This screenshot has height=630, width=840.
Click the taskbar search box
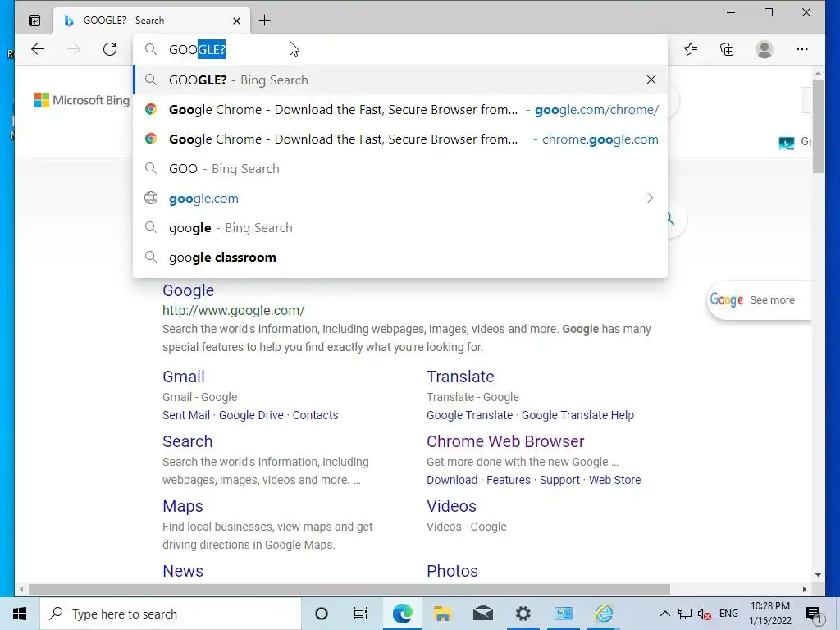[x=171, y=614]
